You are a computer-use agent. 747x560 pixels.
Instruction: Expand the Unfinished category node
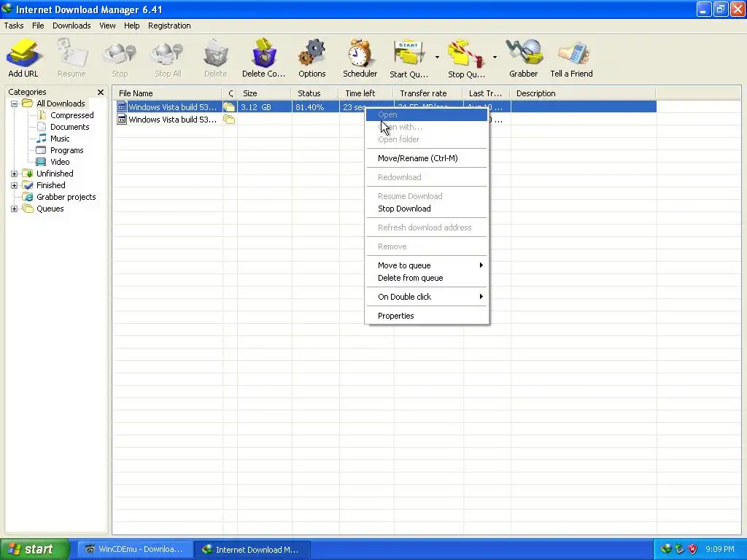click(x=15, y=174)
